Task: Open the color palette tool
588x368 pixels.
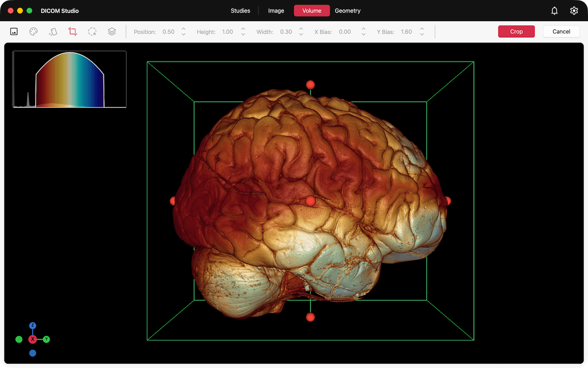Action: click(x=33, y=32)
